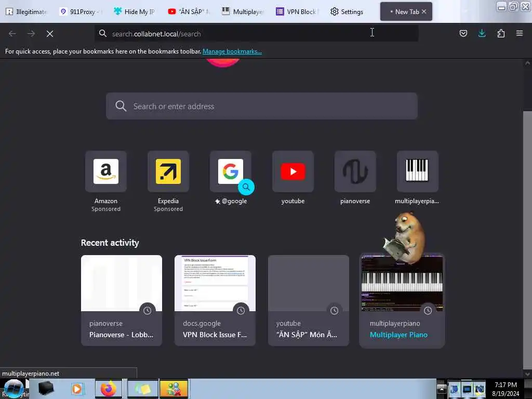Open the black piano taskbar icon
532x399 pixels.
[x=46, y=389]
